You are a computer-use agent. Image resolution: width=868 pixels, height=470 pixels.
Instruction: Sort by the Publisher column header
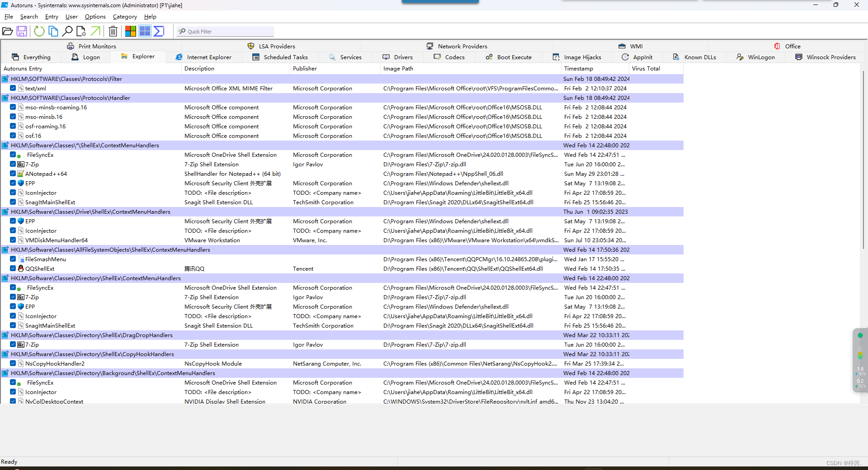pyautogui.click(x=335, y=69)
